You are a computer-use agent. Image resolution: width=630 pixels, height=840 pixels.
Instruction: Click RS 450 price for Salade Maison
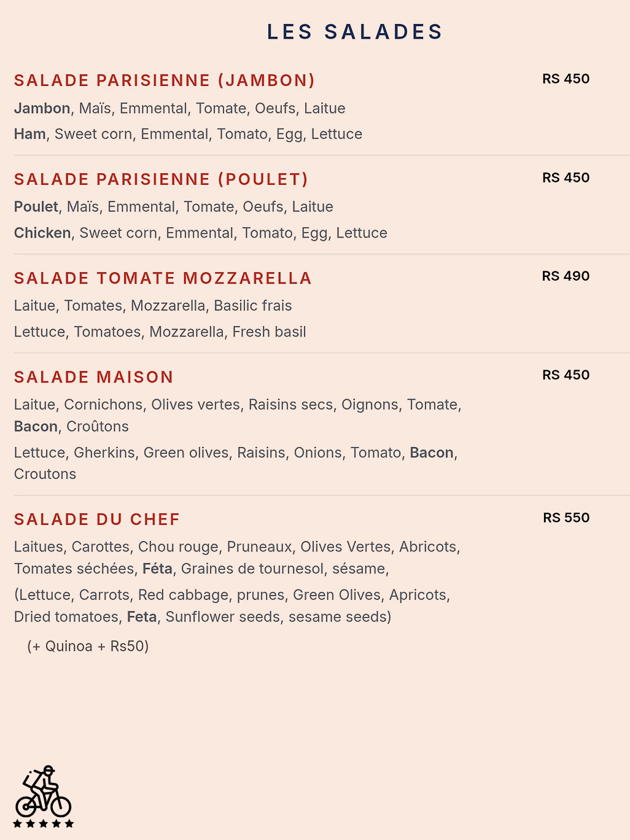pyautogui.click(x=566, y=375)
